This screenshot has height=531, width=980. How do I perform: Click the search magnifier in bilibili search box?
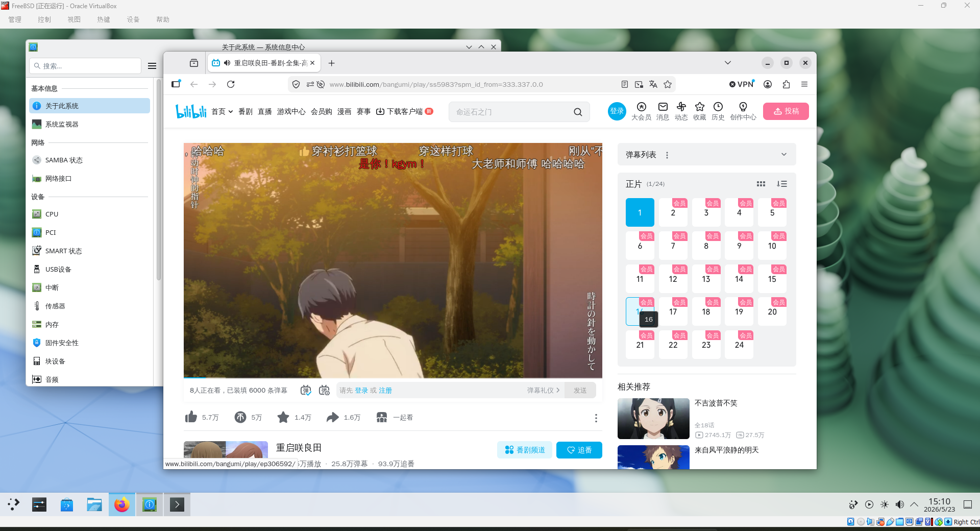[578, 112]
